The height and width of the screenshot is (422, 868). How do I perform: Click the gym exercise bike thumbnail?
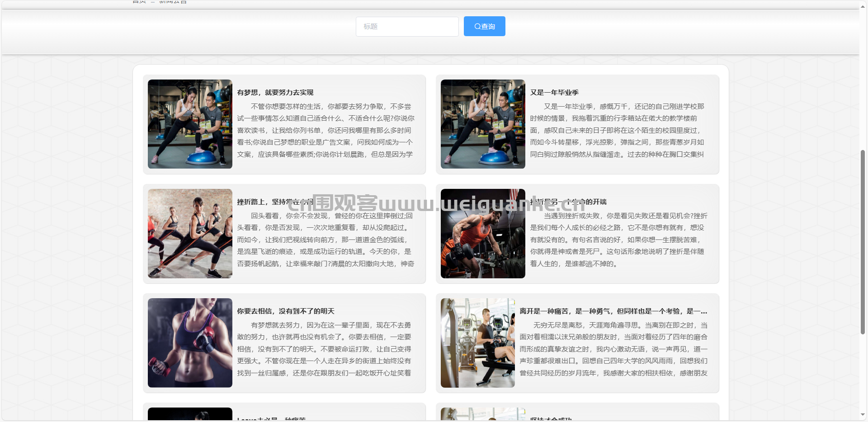(477, 343)
